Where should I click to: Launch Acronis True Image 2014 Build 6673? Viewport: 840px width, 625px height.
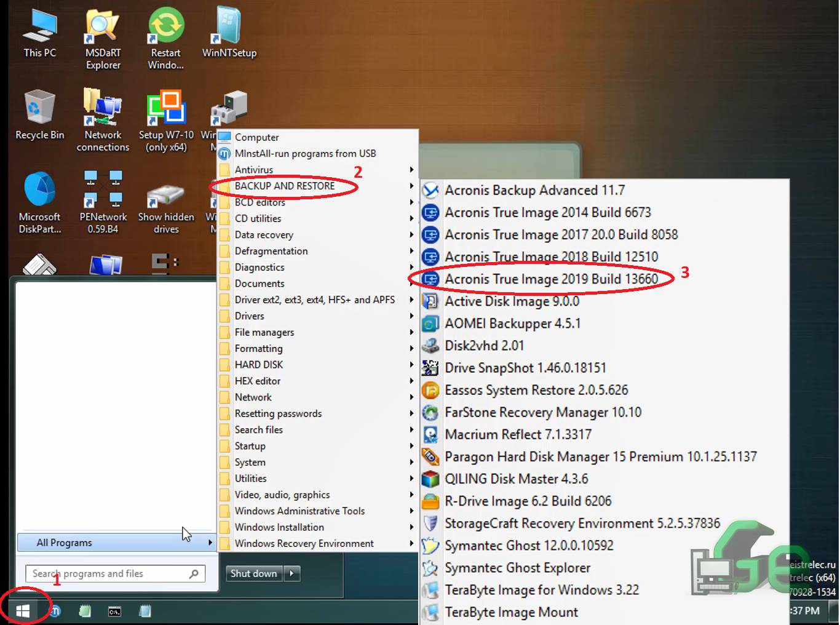pyautogui.click(x=604, y=212)
